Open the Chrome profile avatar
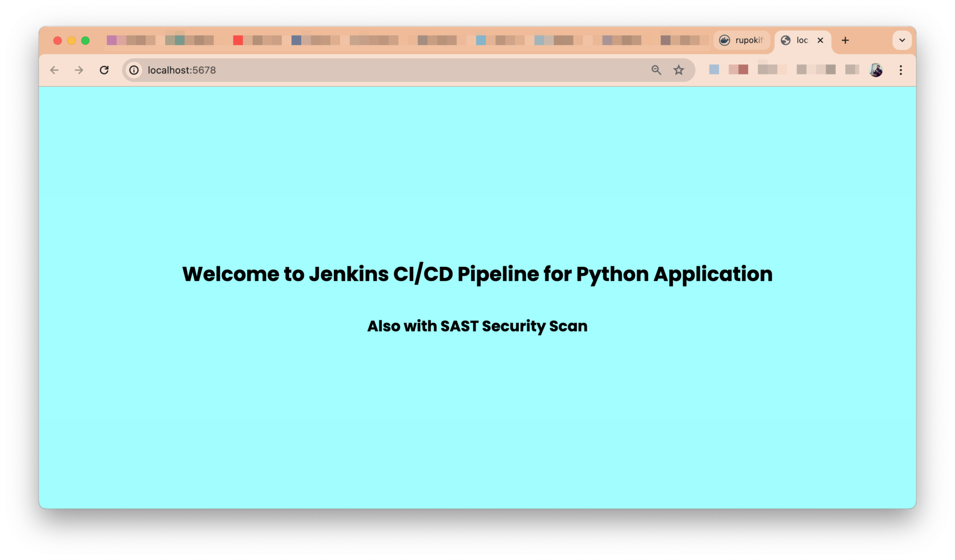The width and height of the screenshot is (955, 560). pos(876,70)
